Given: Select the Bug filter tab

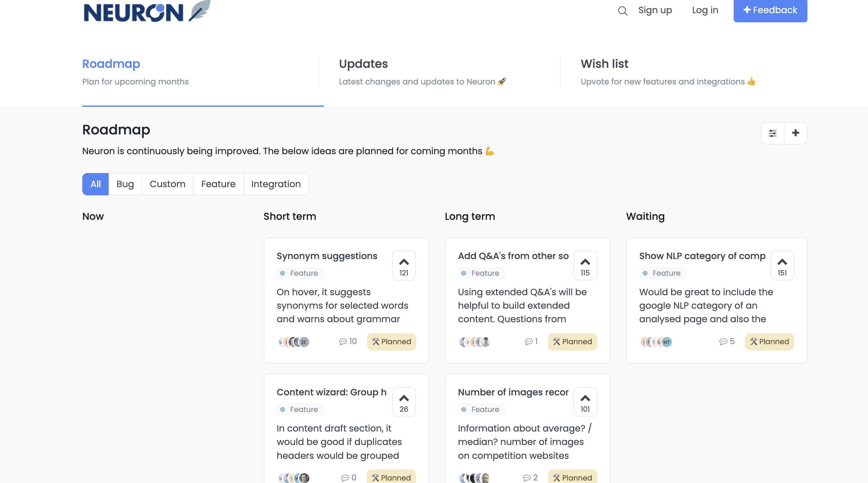Looking at the screenshot, I should [125, 184].
